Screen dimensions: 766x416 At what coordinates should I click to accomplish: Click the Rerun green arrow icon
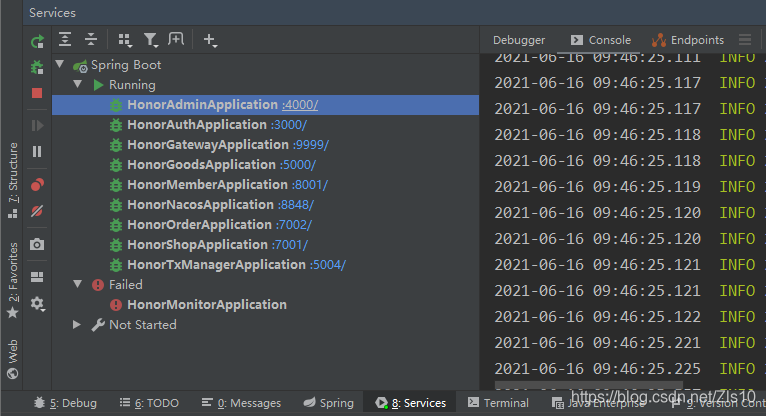(x=37, y=42)
